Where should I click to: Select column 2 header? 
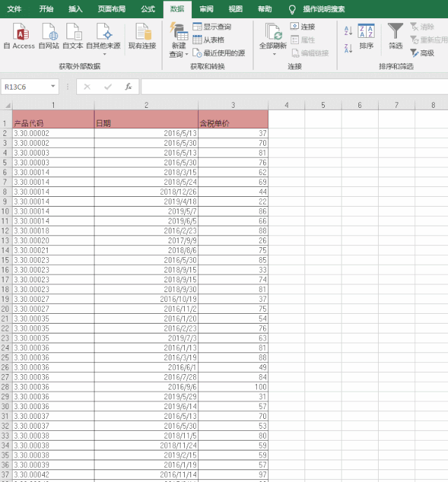tap(146, 105)
